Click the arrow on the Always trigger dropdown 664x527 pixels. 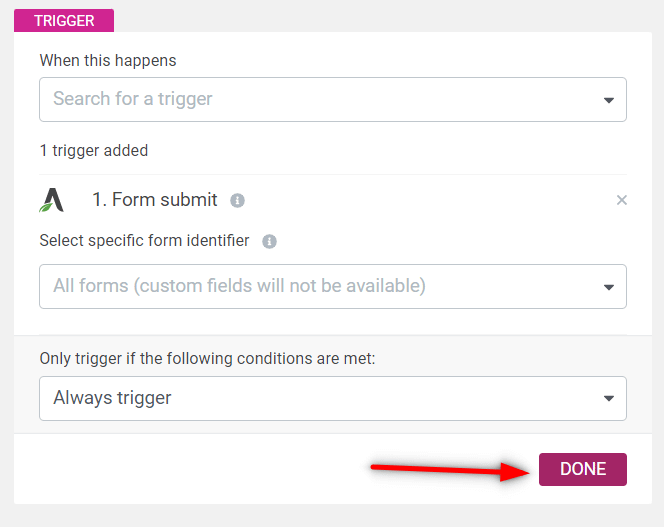click(x=609, y=399)
